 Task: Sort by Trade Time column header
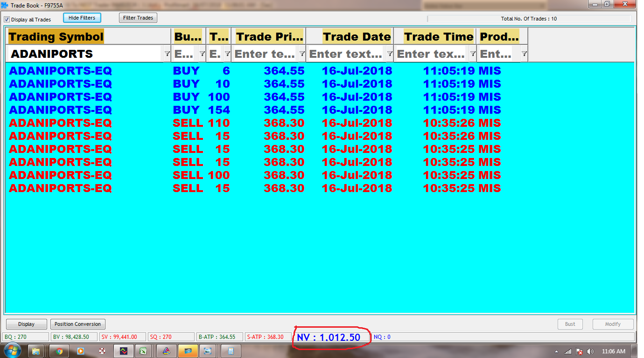435,36
